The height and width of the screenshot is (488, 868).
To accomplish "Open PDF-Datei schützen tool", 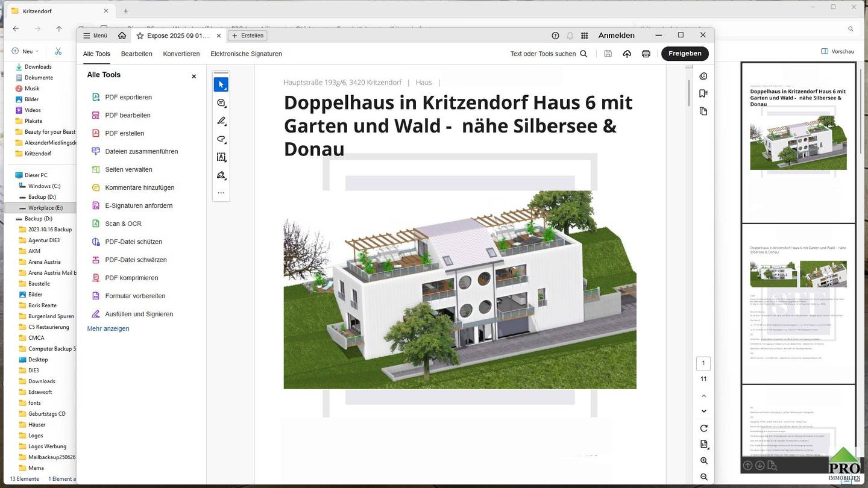I will [x=133, y=242].
